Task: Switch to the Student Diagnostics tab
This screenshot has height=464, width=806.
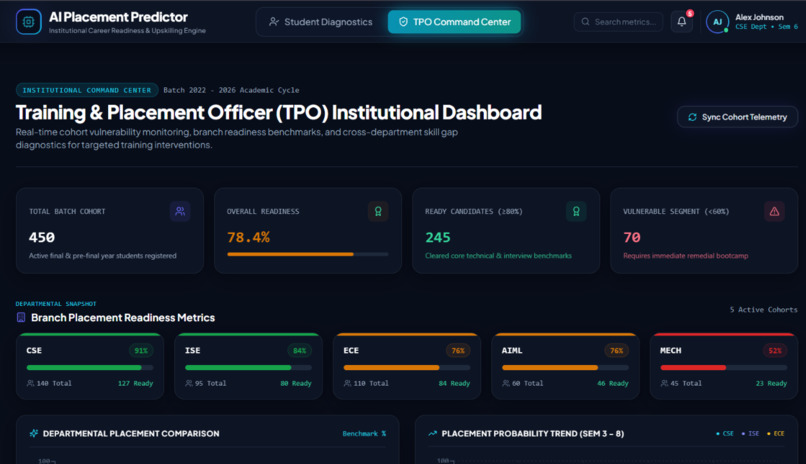Action: coord(321,22)
